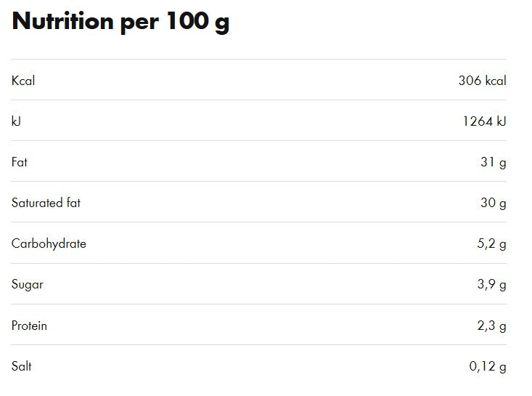Select the 3,9 g sugar value
The width and height of the screenshot is (532, 396).
pos(491,285)
